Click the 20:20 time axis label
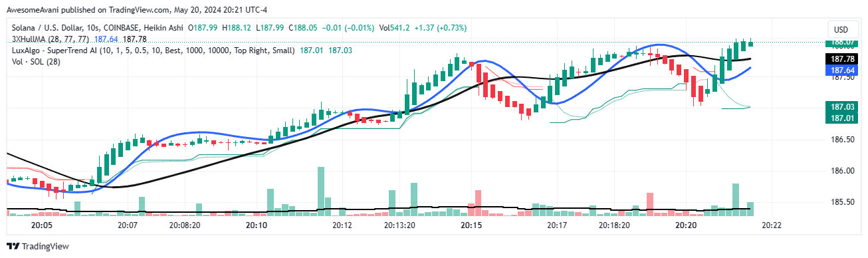This screenshot has width=868, height=258. pos(685,226)
